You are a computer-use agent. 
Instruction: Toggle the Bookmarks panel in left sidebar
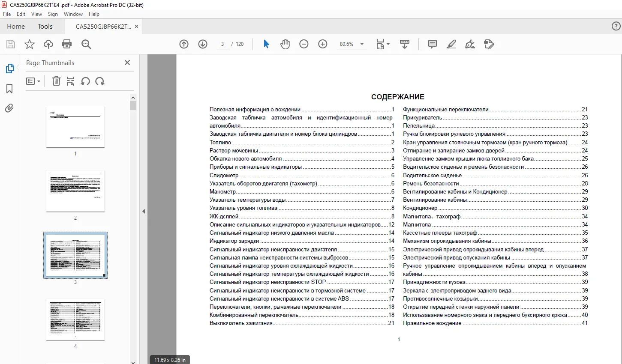point(9,89)
